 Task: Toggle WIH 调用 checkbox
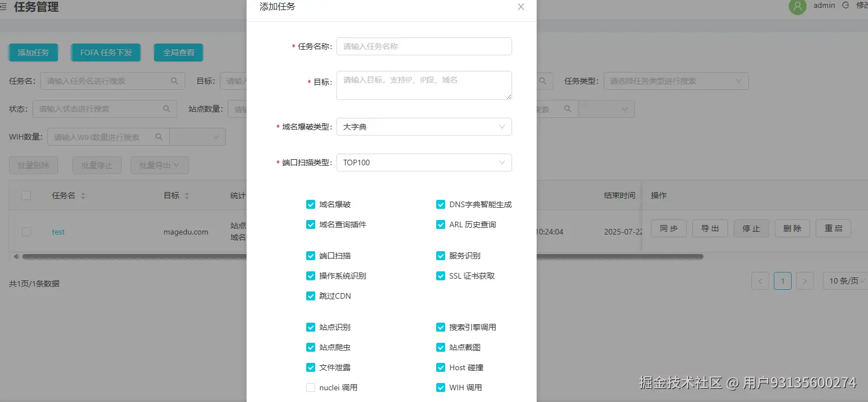(441, 387)
